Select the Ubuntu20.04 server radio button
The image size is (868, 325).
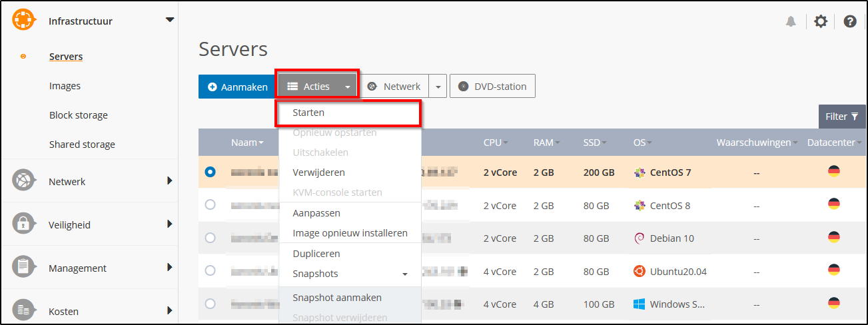tap(211, 271)
